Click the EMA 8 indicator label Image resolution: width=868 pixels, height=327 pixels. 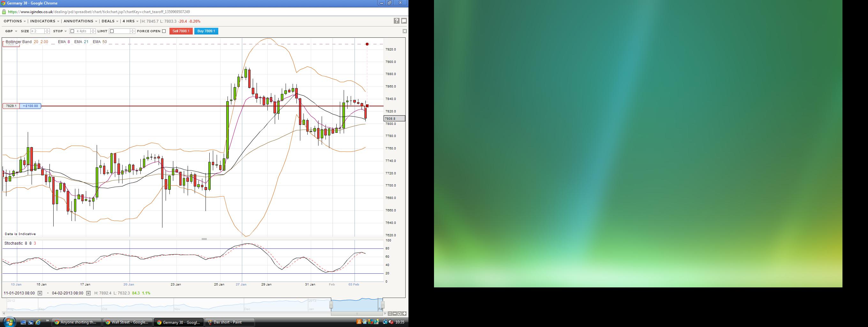tap(64, 42)
